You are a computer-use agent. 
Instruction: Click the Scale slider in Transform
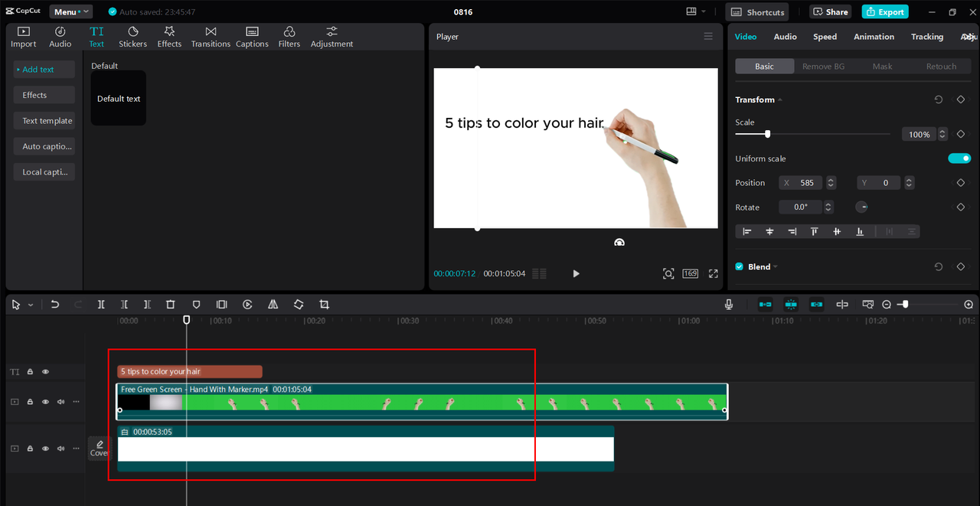click(x=812, y=134)
